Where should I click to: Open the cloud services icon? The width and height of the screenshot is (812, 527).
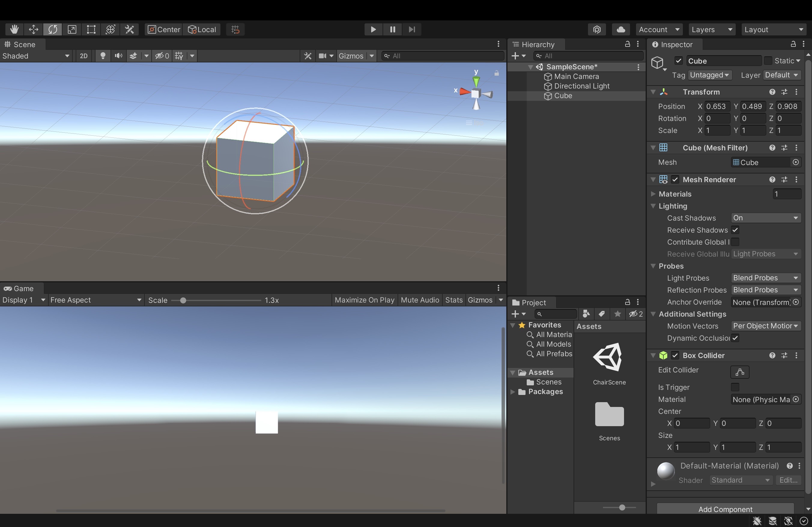621,29
